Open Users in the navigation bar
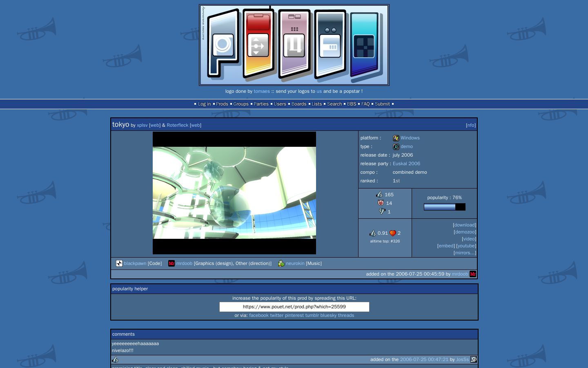 point(280,104)
